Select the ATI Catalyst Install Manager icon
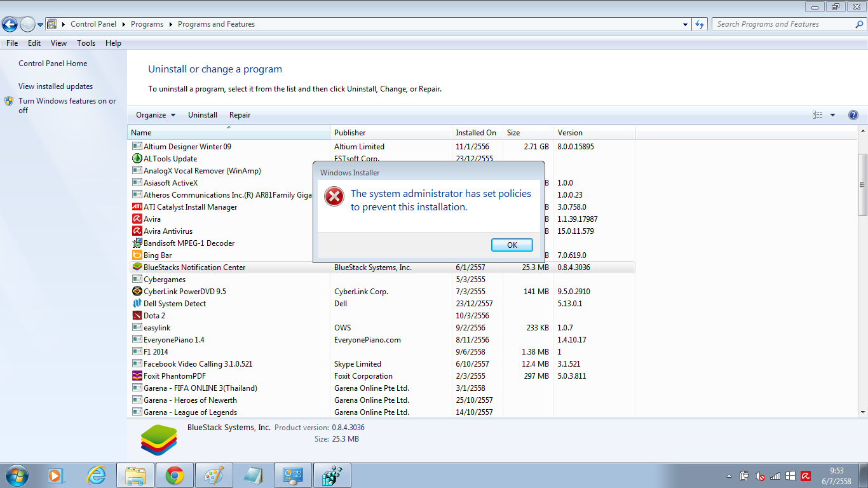 (137, 207)
